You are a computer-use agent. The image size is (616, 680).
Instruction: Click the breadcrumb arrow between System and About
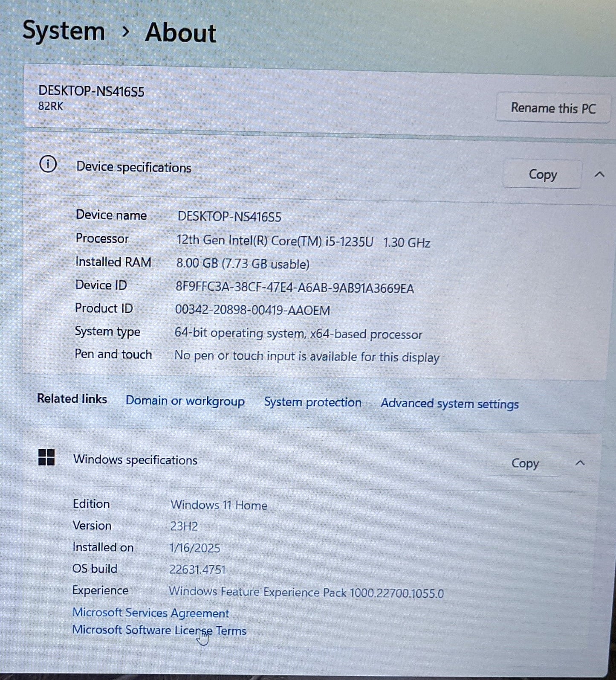click(125, 32)
